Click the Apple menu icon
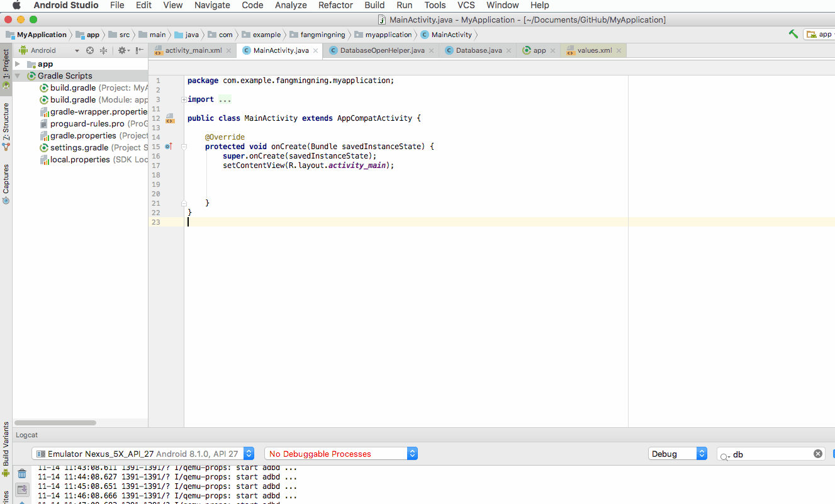This screenshot has height=504, width=835. [x=15, y=5]
